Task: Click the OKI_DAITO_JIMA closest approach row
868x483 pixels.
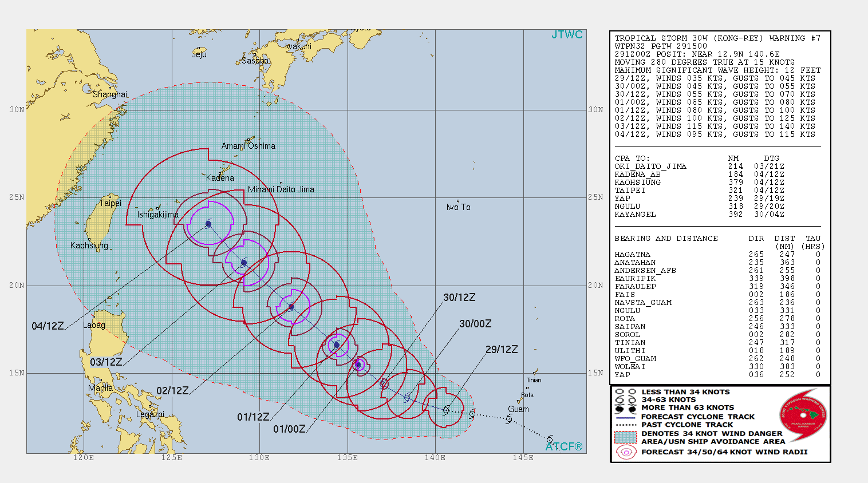Action: point(700,167)
